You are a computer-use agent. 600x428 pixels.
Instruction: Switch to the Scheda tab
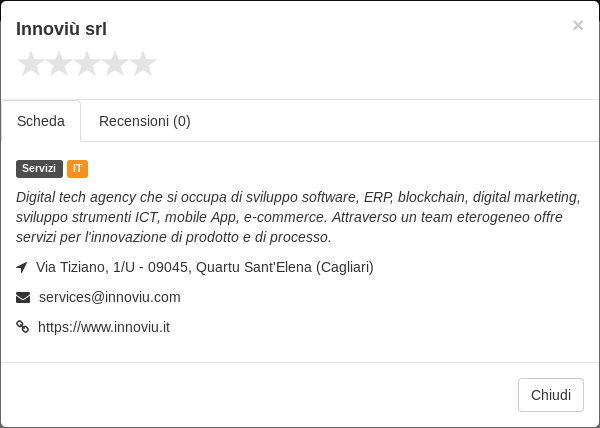click(x=41, y=121)
